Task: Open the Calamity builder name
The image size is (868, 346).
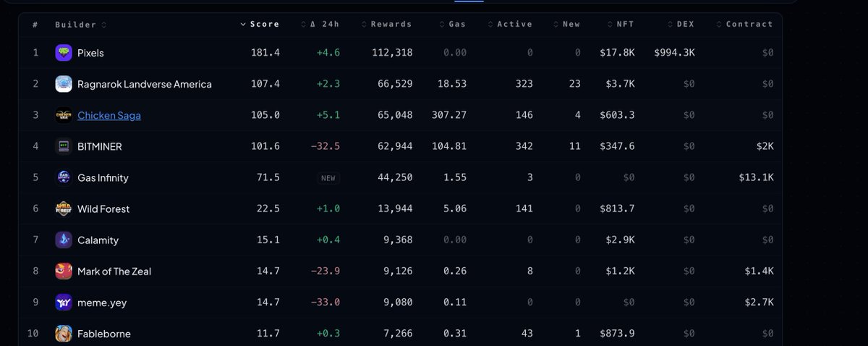Action: pos(98,240)
